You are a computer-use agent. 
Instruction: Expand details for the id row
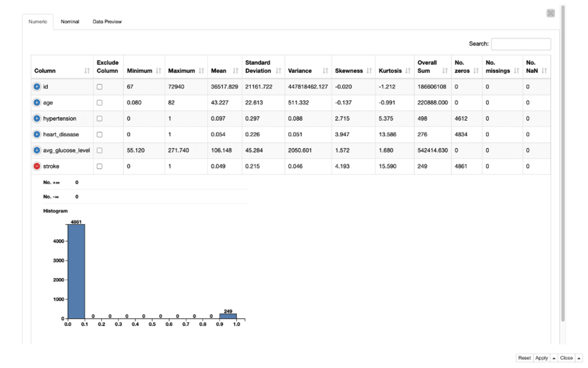click(37, 87)
